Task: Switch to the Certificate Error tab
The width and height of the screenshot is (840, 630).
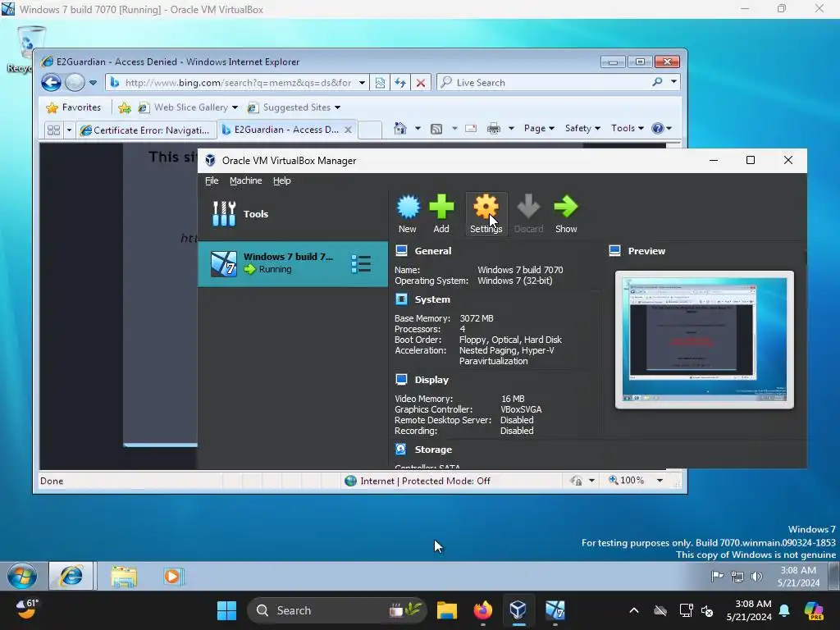Action: 146,130
